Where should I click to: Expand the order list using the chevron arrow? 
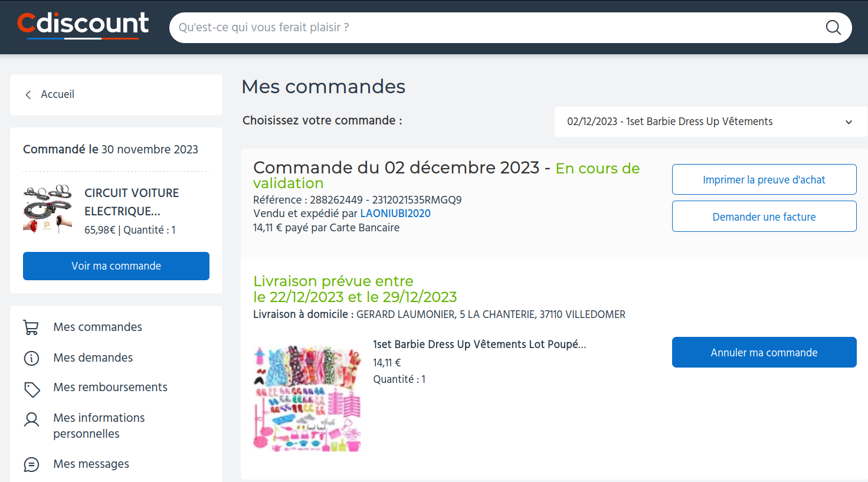849,122
